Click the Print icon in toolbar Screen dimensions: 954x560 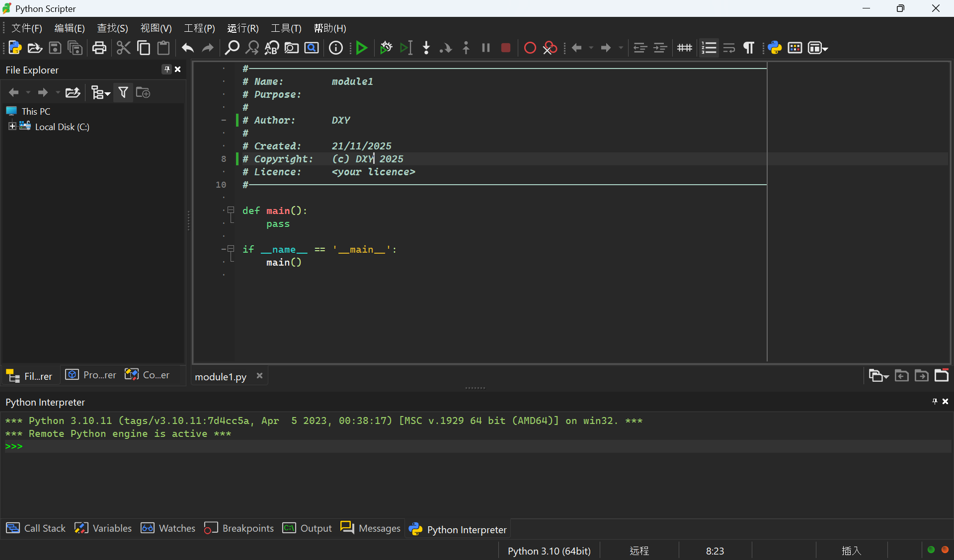(99, 48)
